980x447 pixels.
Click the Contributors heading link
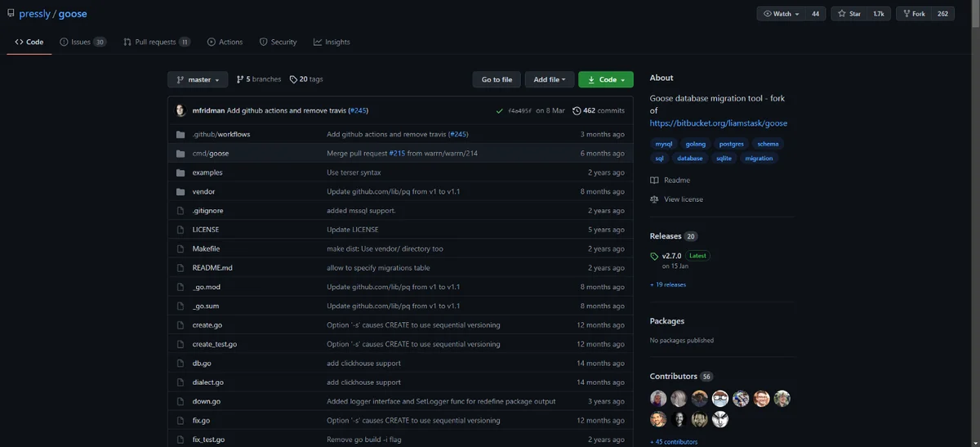coord(681,376)
